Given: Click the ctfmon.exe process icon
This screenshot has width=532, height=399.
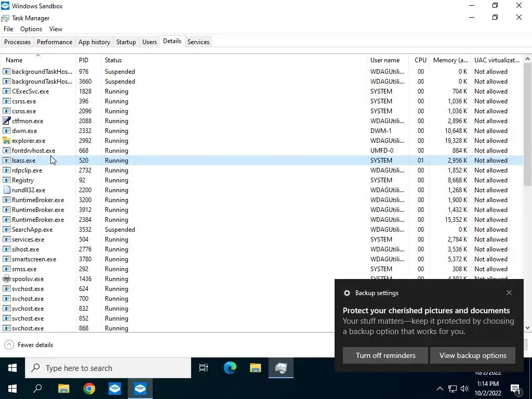Looking at the screenshot, I should click(6, 121).
